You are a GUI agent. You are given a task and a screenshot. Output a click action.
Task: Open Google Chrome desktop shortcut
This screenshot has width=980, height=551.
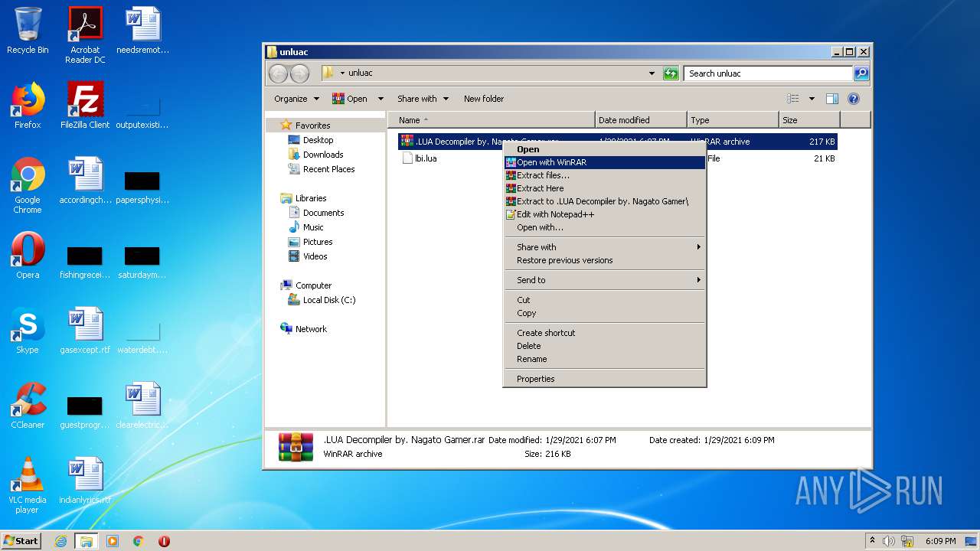click(28, 185)
